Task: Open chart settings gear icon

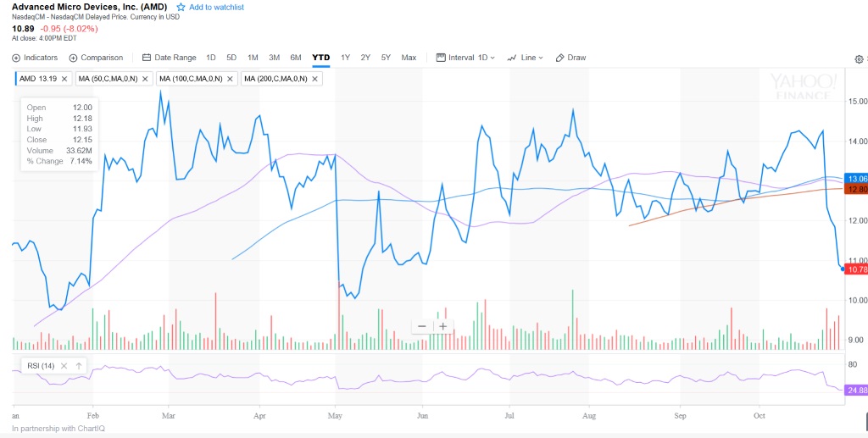Action: (860, 59)
